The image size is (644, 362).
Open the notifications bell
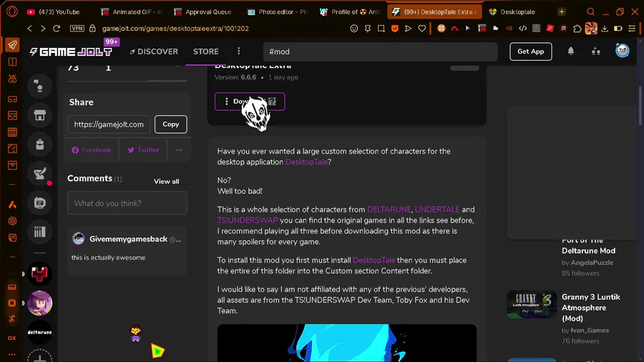(x=571, y=51)
